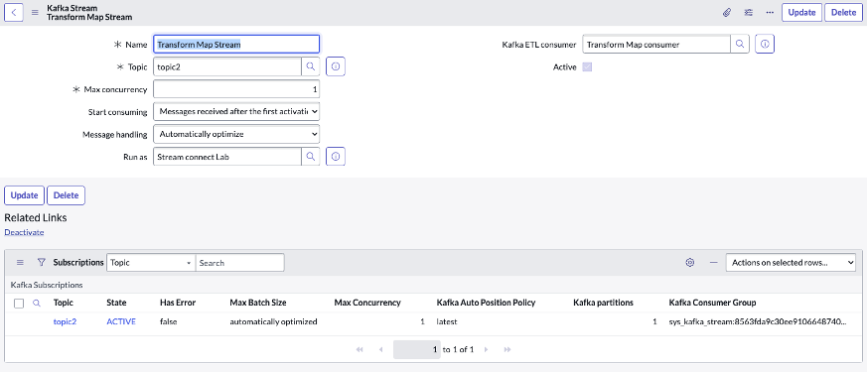
Task: Collapse the Subscriptions list with minus icon
Action: tap(713, 263)
